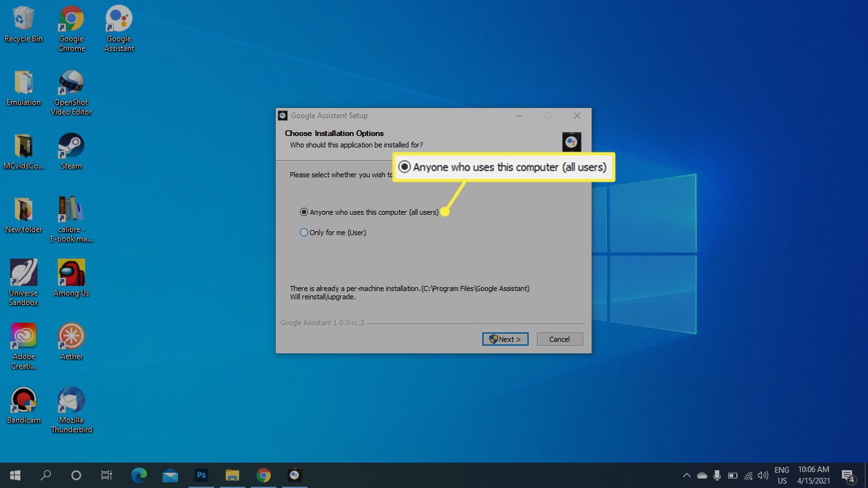Click the Next button in setup
This screenshot has height=488, width=868.
pyautogui.click(x=505, y=339)
